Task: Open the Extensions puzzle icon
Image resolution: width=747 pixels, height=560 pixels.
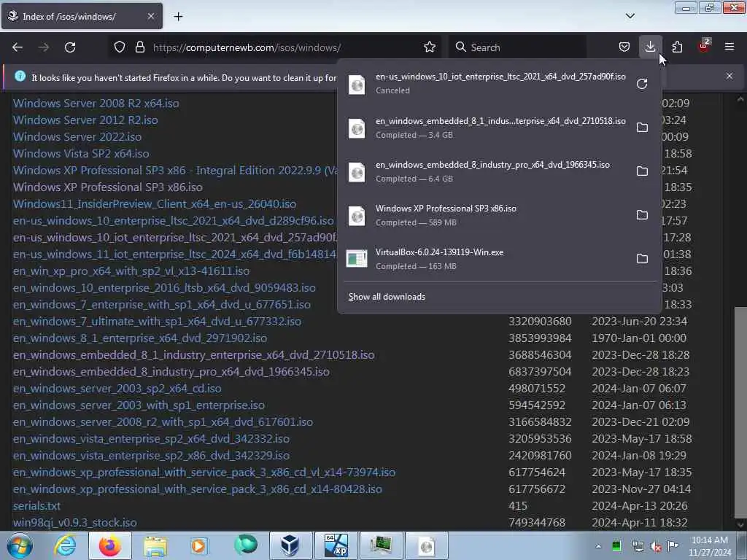Action: pos(677,47)
